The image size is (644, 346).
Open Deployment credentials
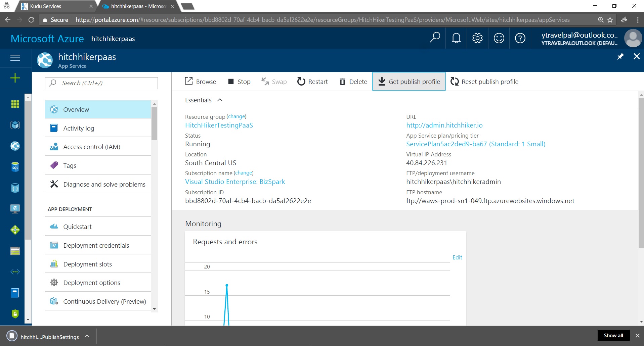98,245
